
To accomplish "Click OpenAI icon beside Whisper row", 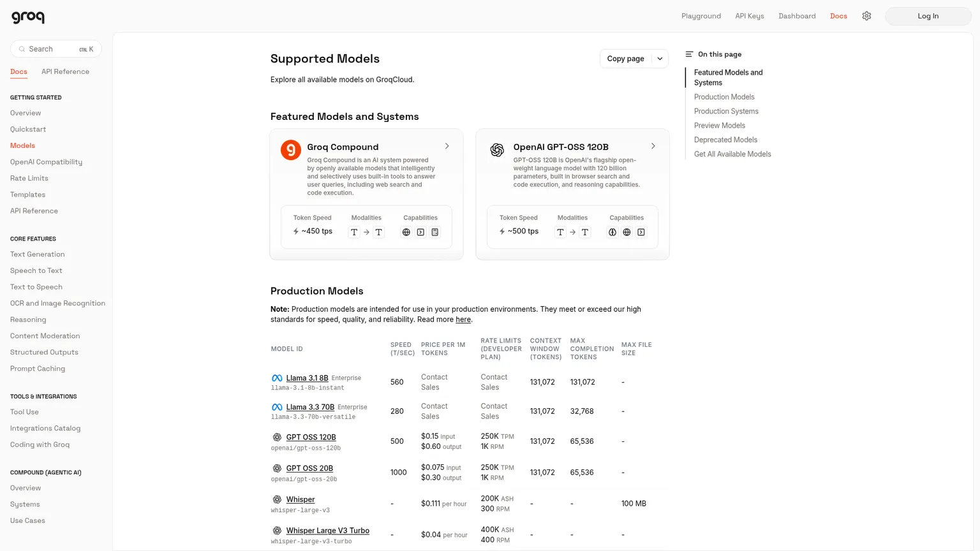I will pyautogui.click(x=277, y=499).
